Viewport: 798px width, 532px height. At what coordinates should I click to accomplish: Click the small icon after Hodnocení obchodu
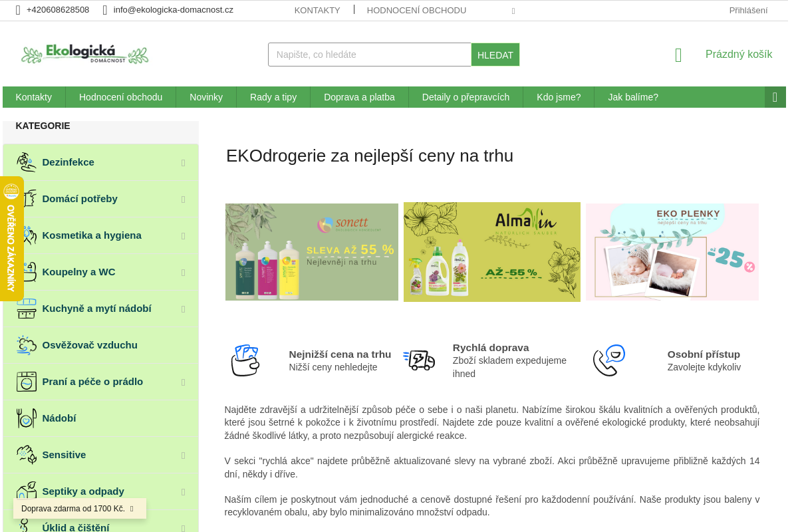[x=513, y=11]
